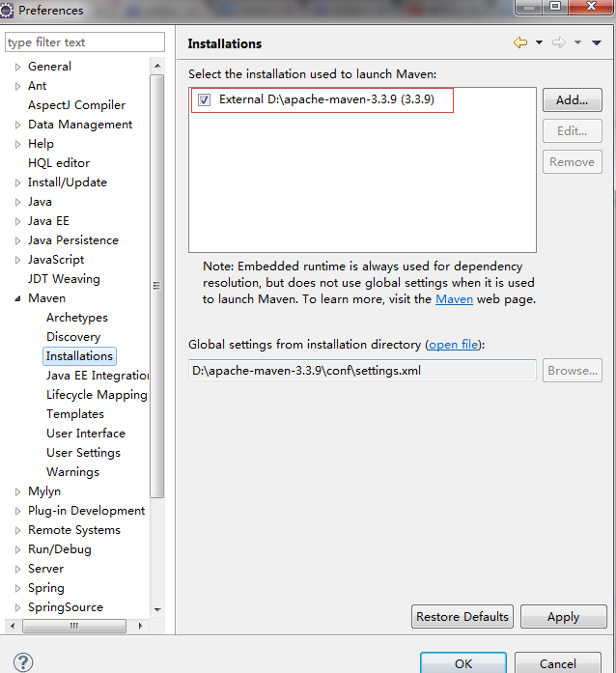
Task: Expand the Data Management node arrow
Action: click(x=17, y=125)
